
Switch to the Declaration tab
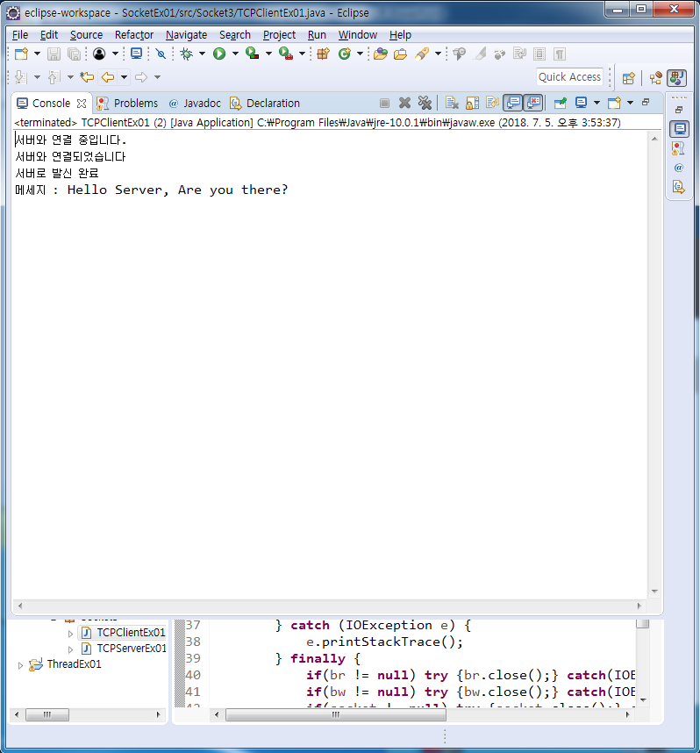click(265, 104)
